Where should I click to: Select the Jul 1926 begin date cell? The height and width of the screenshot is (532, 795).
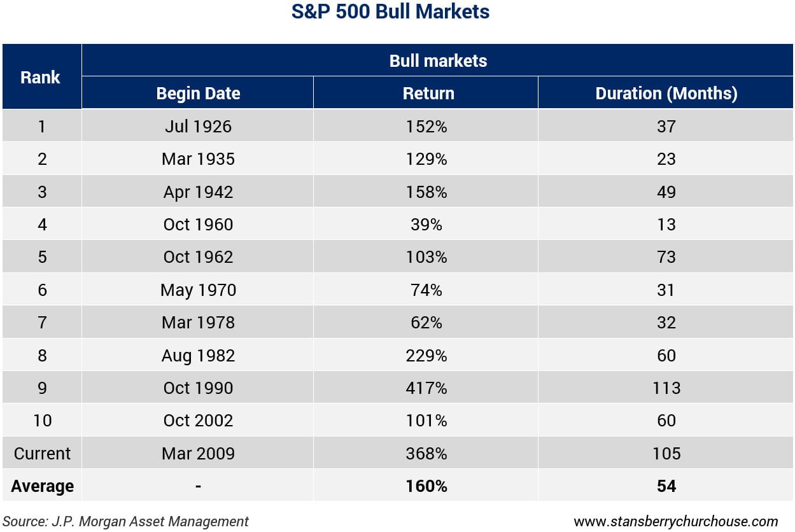click(x=198, y=126)
